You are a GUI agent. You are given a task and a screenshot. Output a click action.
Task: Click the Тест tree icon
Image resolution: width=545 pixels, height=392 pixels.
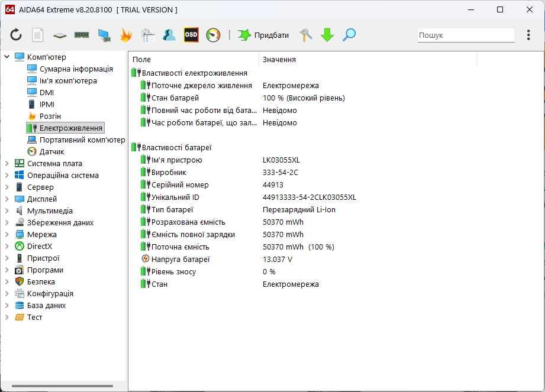20,317
